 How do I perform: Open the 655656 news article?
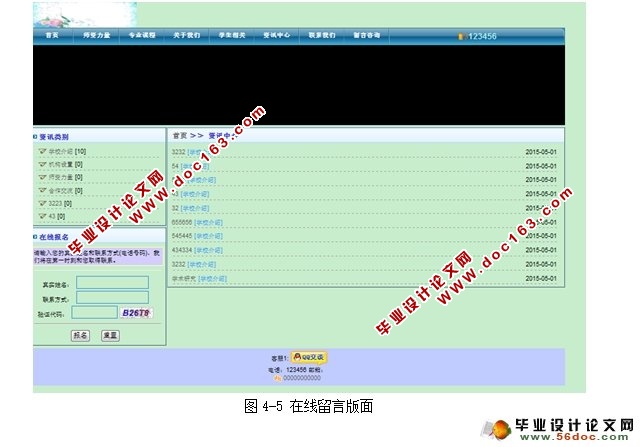pyautogui.click(x=182, y=222)
